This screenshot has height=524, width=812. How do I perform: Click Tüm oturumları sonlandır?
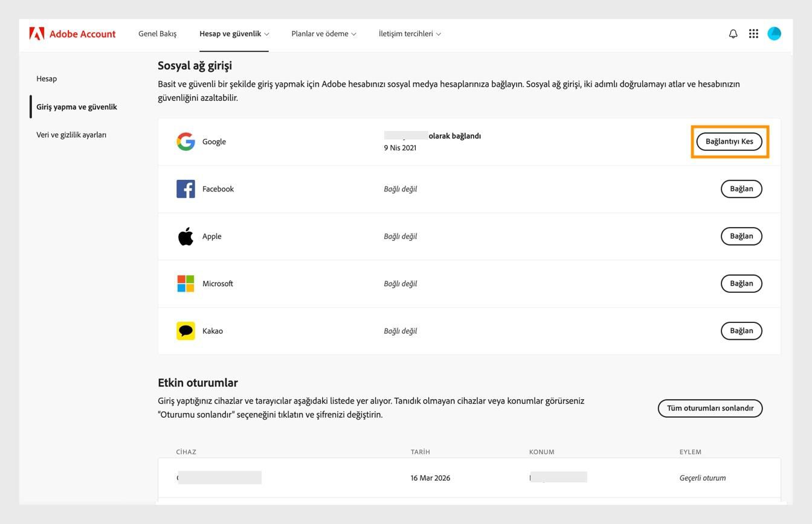tap(710, 408)
